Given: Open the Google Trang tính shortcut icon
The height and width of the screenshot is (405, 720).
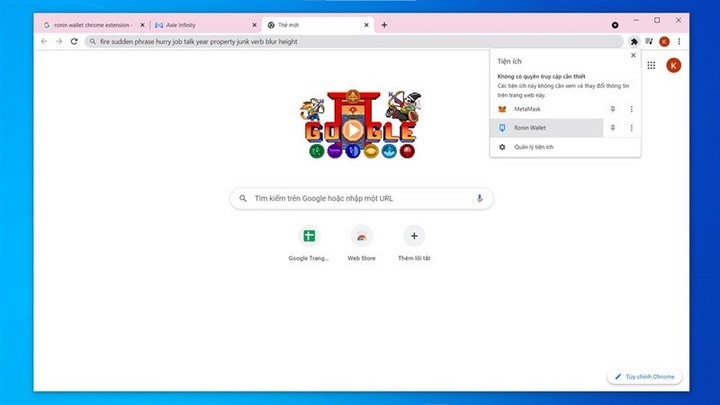Looking at the screenshot, I should (x=309, y=236).
